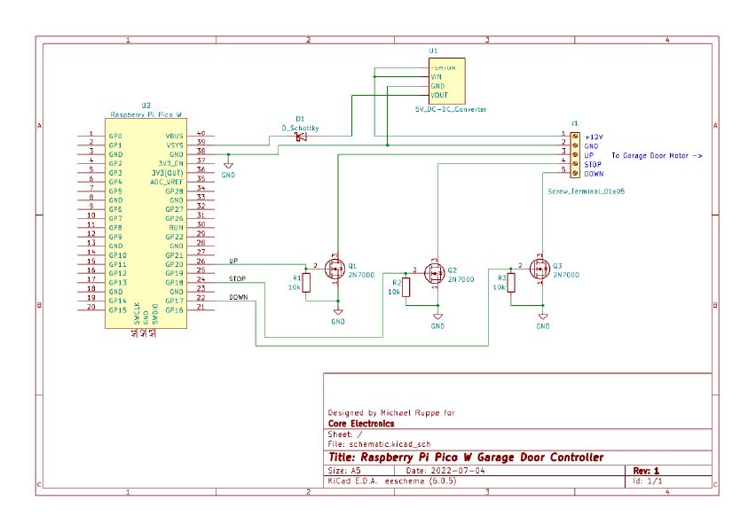Click the 'To Garage Door Motor ->' note

coord(657,156)
